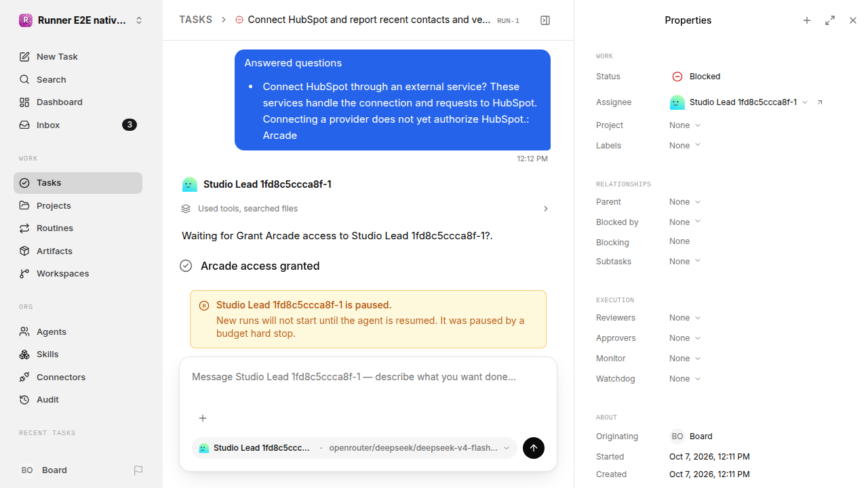Click the message input field
This screenshot has height=488, width=868.
pos(368,377)
